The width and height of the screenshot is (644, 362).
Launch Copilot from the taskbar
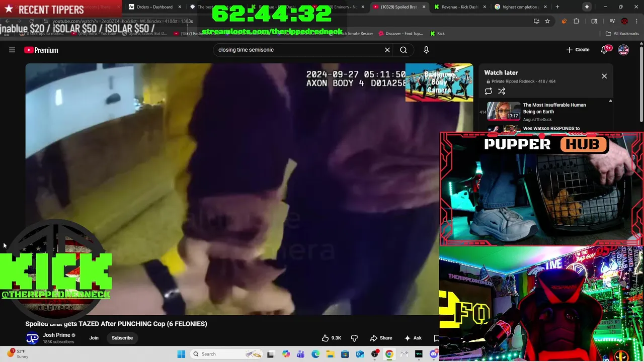[286, 354]
